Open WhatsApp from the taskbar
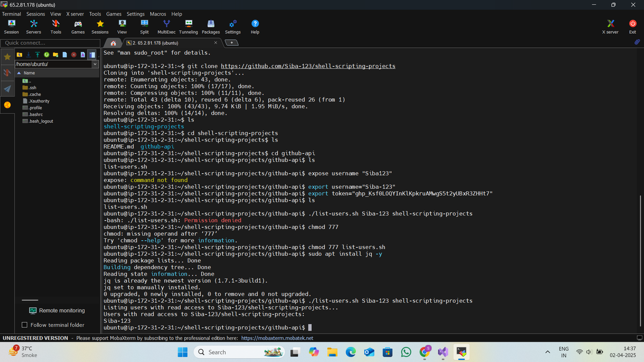This screenshot has height=362, width=644. 406,352
